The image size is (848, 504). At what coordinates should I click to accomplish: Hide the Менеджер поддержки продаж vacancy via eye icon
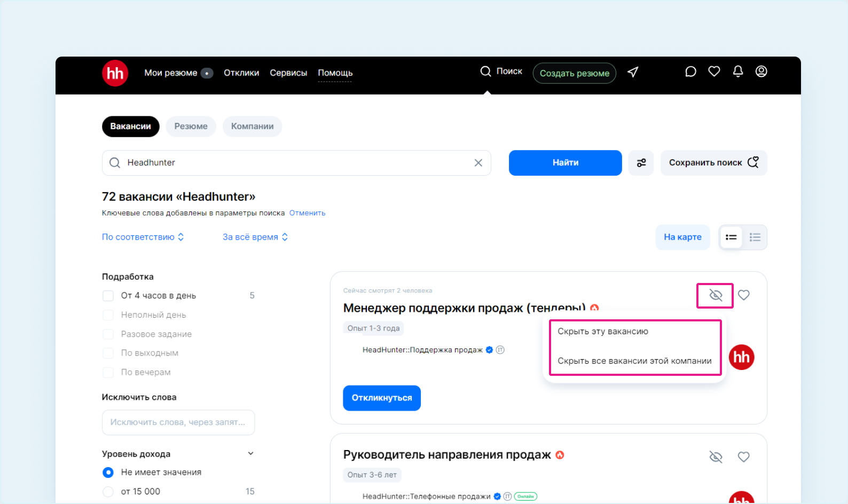click(x=716, y=295)
